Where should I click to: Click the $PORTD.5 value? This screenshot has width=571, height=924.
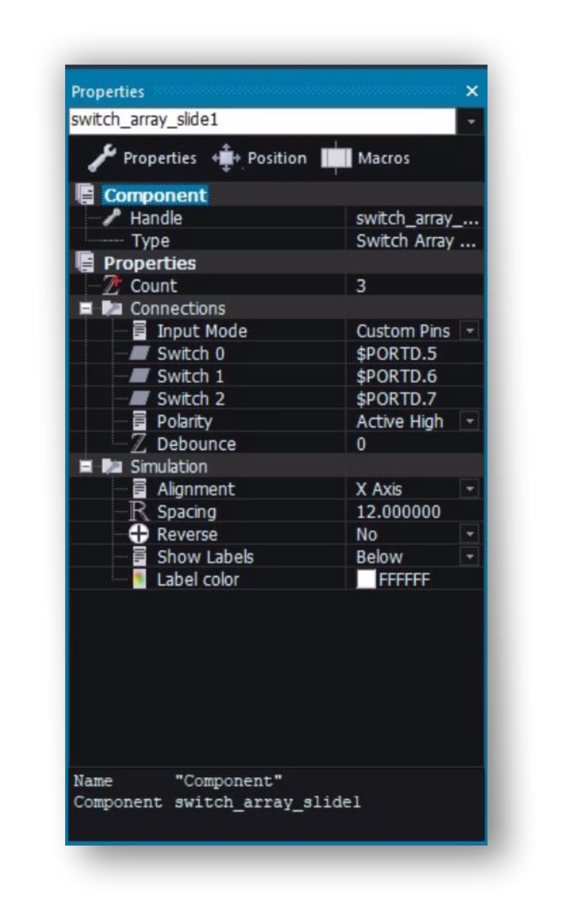(x=396, y=353)
